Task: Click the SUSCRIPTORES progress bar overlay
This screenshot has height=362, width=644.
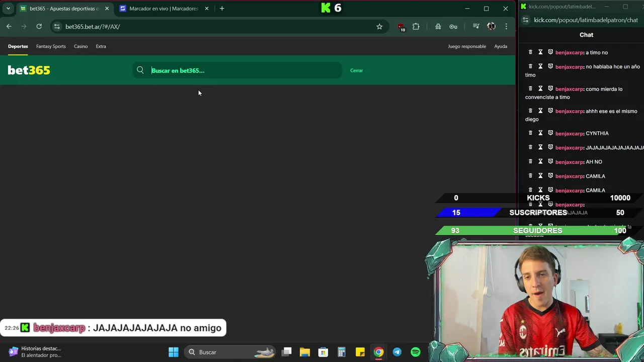Action: point(538,213)
